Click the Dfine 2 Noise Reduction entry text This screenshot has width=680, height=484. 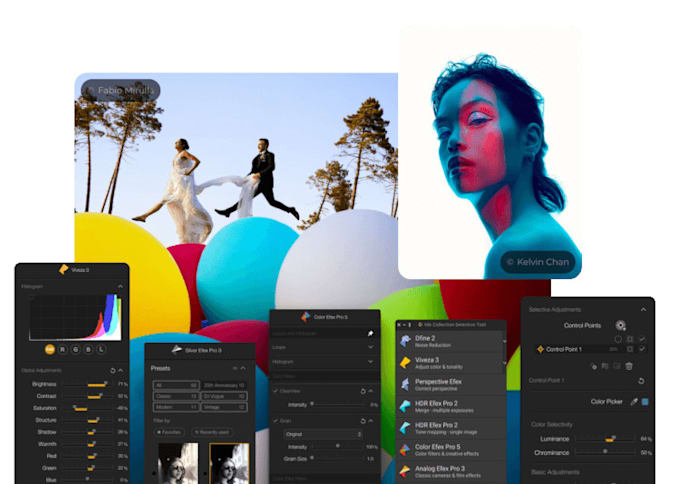[x=433, y=341]
